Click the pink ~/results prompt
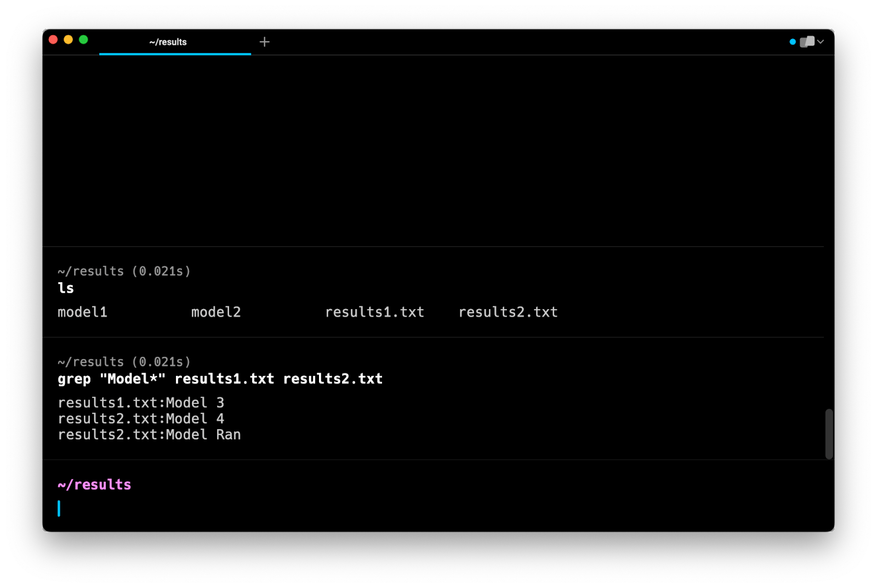 click(94, 485)
